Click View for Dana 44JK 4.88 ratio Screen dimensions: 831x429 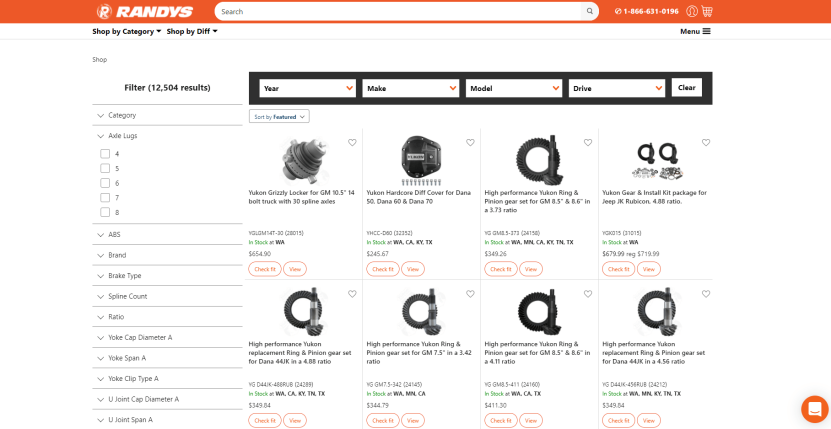(x=295, y=421)
